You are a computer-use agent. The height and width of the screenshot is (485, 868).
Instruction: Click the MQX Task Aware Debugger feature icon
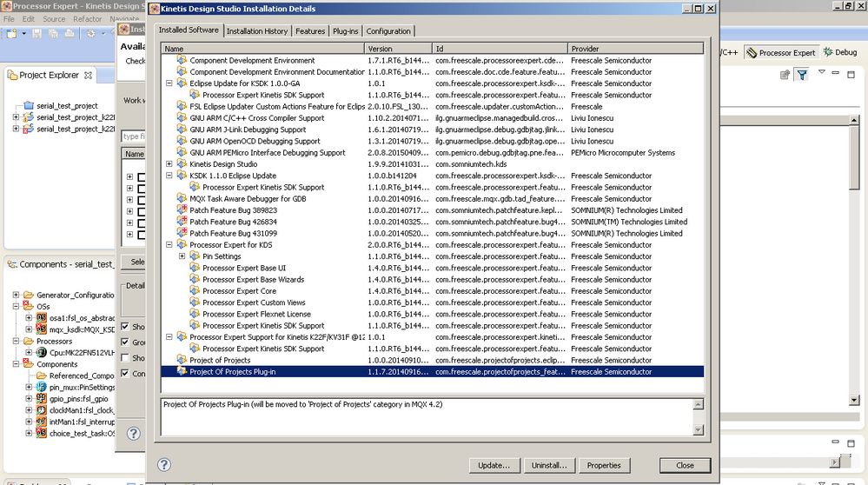point(182,198)
